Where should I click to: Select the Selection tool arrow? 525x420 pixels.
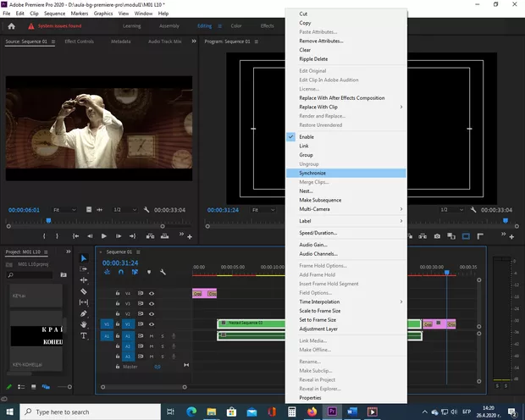point(84,258)
